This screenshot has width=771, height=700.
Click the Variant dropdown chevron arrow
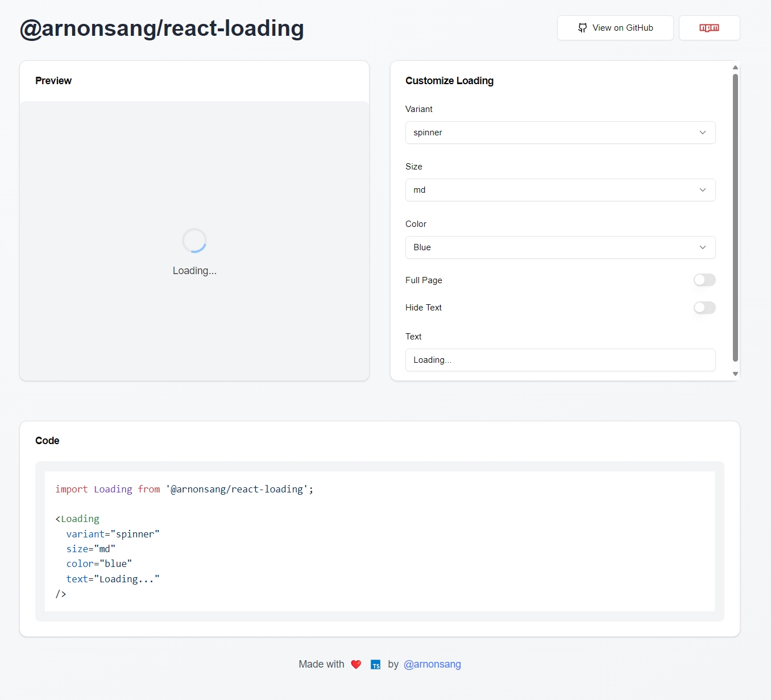click(703, 132)
